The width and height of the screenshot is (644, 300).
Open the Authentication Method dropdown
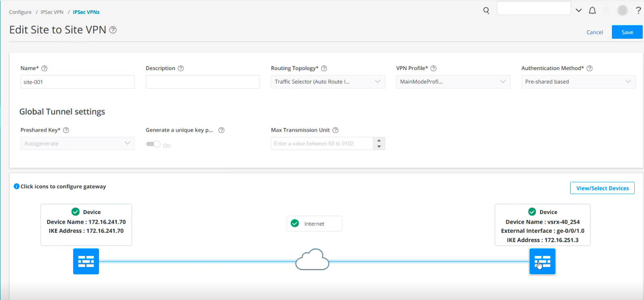click(578, 82)
